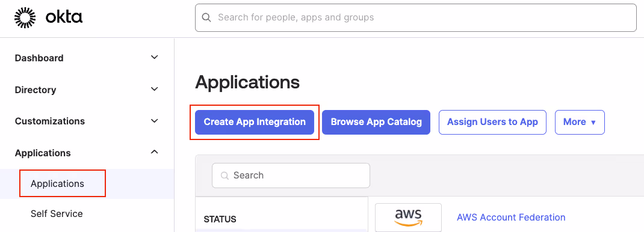Click the magnifier icon in applications search

coord(224,176)
